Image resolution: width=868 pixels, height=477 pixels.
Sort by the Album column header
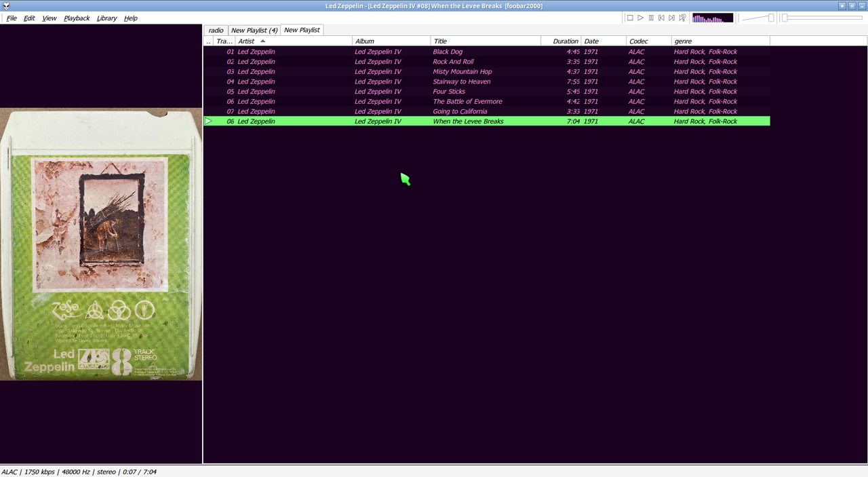coord(391,41)
